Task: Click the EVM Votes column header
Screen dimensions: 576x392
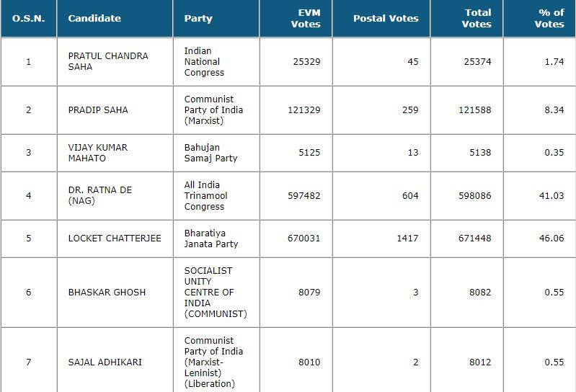Action: point(306,18)
